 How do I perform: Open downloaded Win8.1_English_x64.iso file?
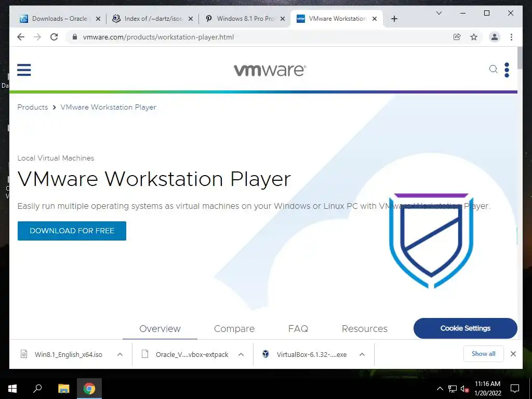click(68, 354)
